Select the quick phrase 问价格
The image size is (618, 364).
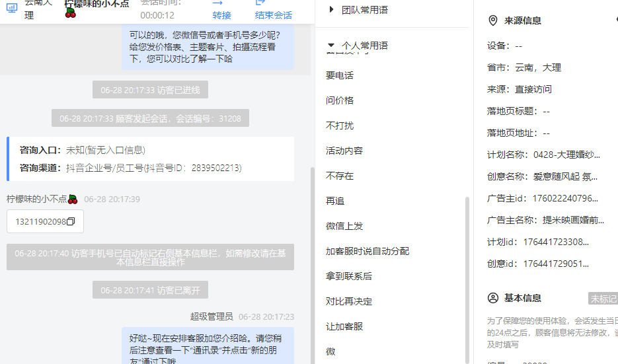[340, 100]
